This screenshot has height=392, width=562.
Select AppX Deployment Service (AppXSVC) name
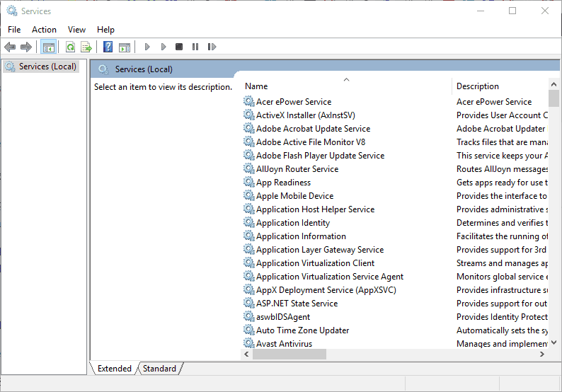(x=326, y=290)
